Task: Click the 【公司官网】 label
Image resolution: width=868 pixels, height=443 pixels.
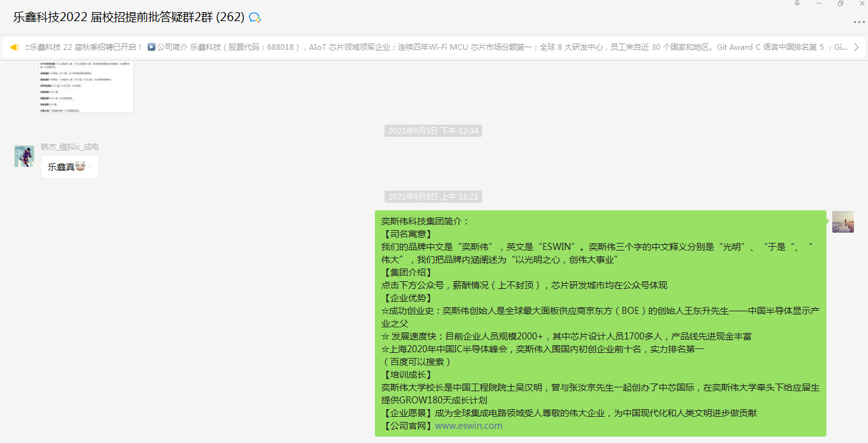Action: [408, 426]
